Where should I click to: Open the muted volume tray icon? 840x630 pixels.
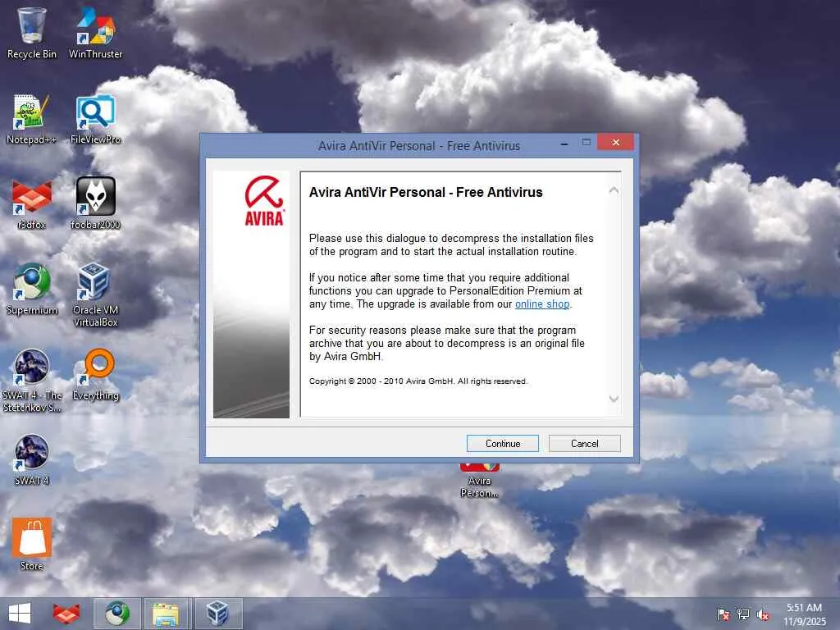tap(763, 614)
